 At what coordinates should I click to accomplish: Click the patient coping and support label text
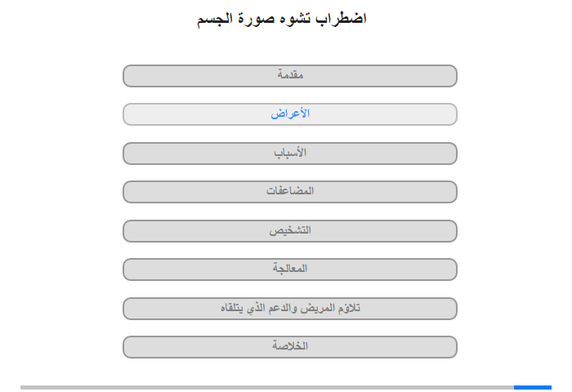[290, 308]
